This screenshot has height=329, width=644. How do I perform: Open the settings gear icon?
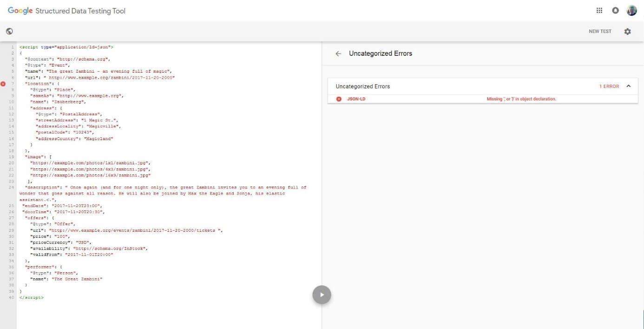tap(628, 32)
